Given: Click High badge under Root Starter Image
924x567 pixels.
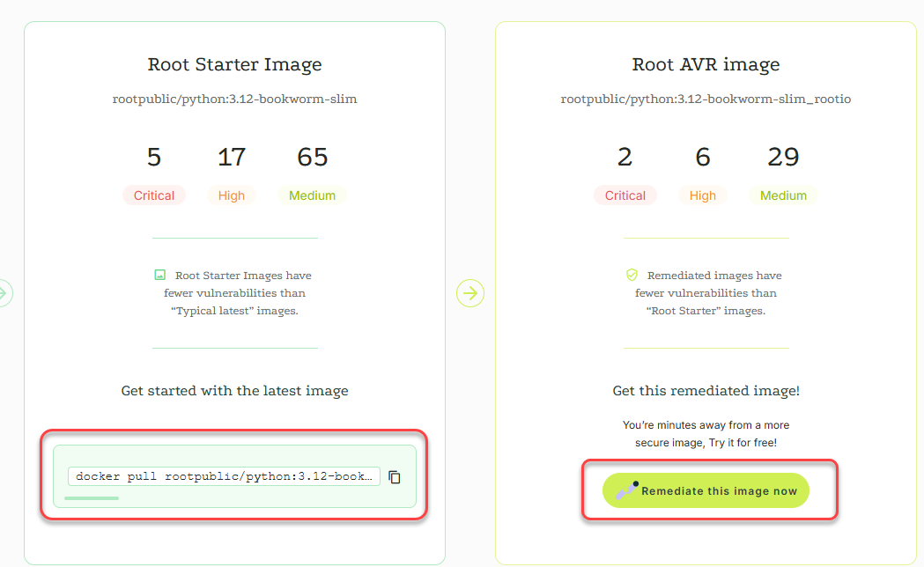Looking at the screenshot, I should pyautogui.click(x=231, y=195).
